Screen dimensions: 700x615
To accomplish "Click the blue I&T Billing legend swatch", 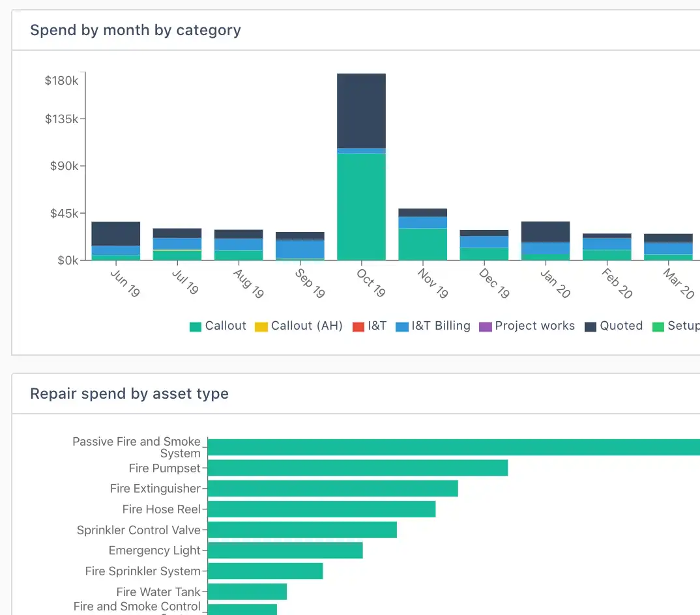I will pyautogui.click(x=401, y=326).
